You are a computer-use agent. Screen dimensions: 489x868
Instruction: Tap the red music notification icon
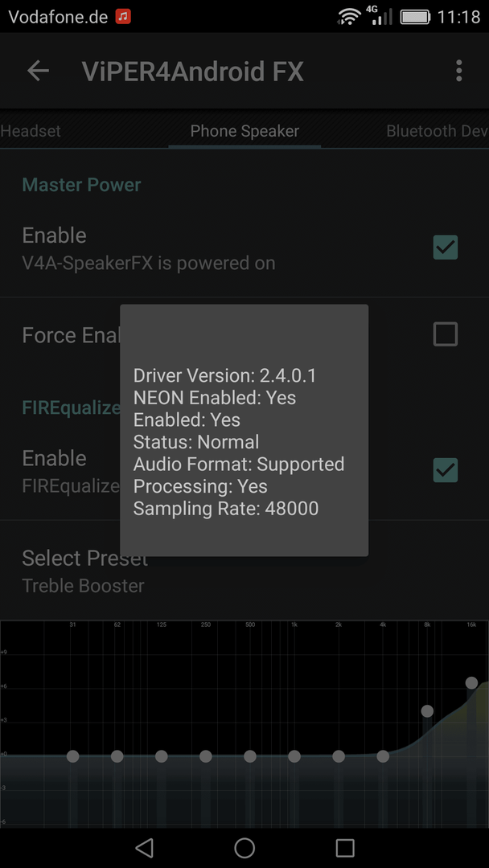(x=123, y=17)
